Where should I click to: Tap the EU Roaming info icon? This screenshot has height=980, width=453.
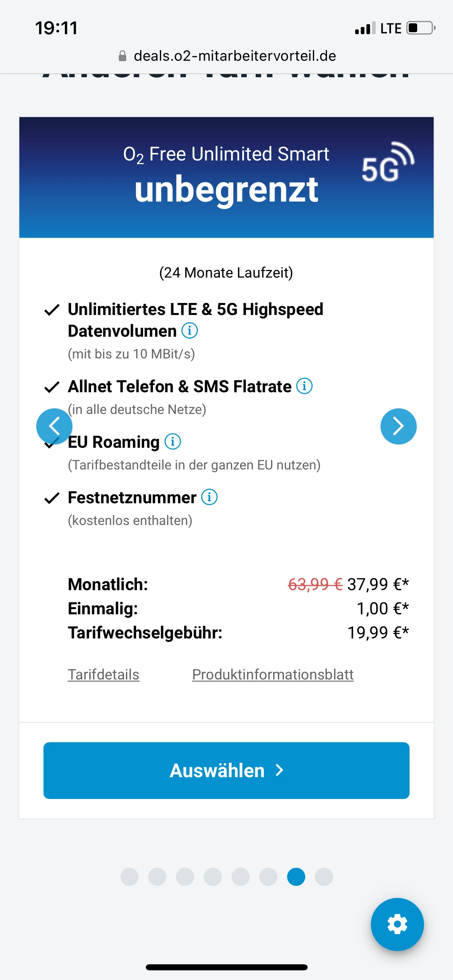click(173, 442)
